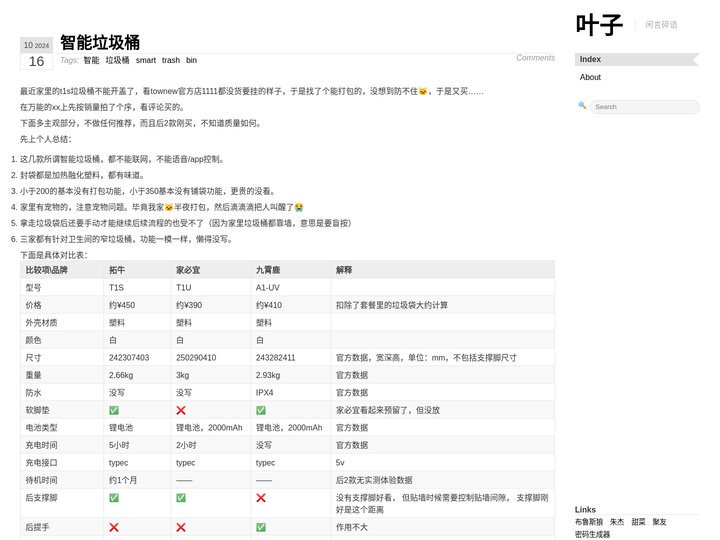The image size is (720, 540).
Task: Click red cross in 软脚垫 row under 家必宜
Action: (x=181, y=410)
